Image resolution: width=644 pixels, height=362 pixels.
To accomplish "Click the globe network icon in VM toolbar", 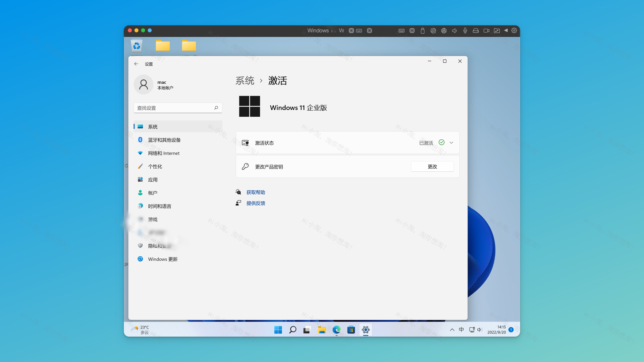I will point(444,31).
